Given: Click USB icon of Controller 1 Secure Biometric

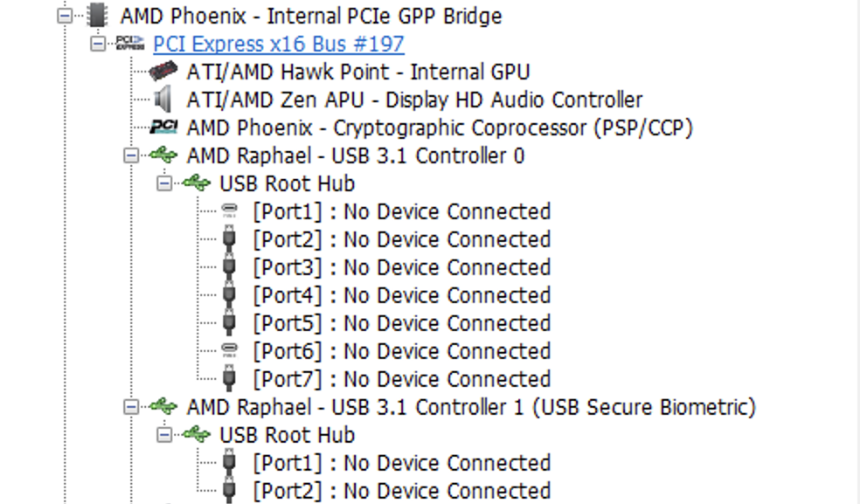Looking at the screenshot, I should click(163, 406).
